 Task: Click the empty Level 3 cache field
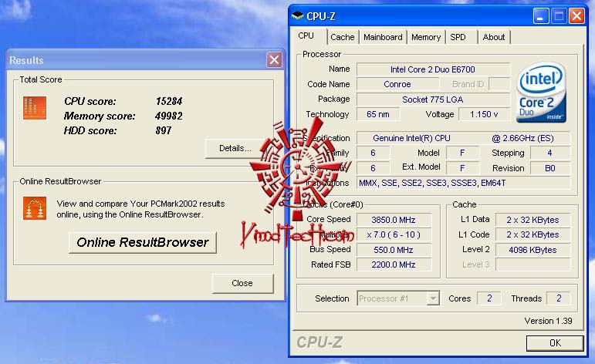tap(532, 265)
